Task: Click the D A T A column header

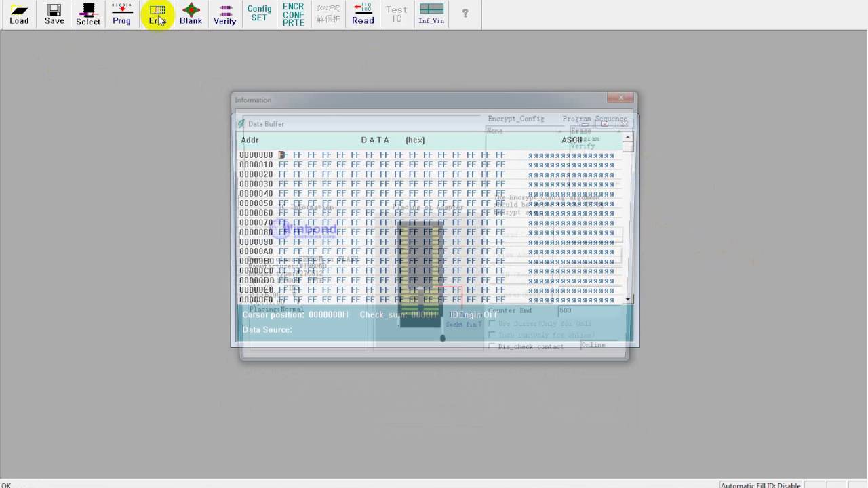Action: coord(375,140)
